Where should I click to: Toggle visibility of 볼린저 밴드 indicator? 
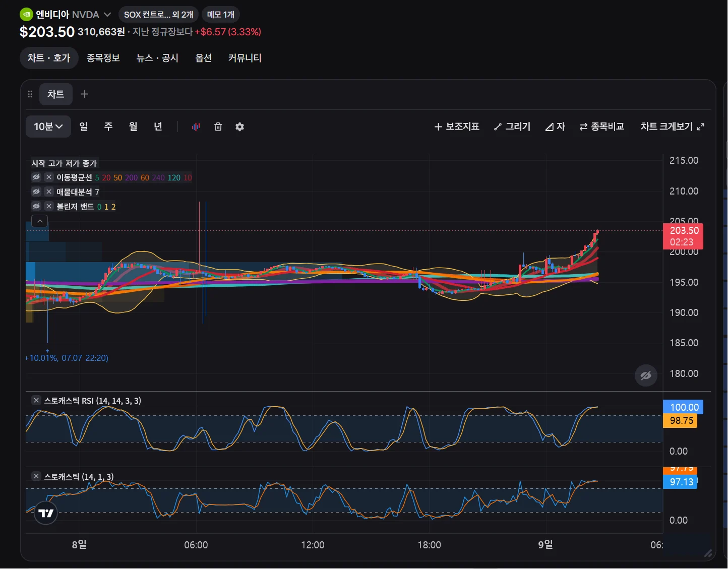pyautogui.click(x=36, y=207)
